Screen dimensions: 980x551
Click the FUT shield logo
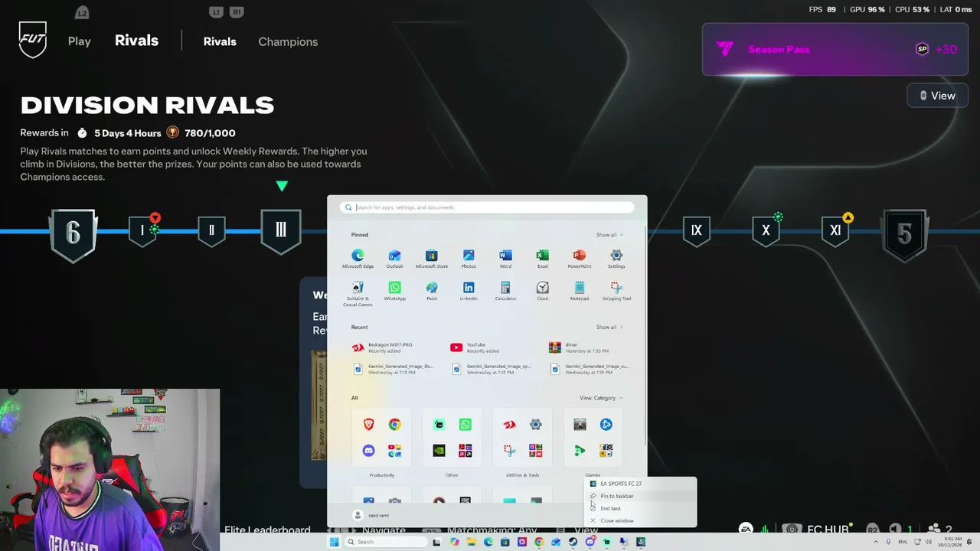click(33, 40)
